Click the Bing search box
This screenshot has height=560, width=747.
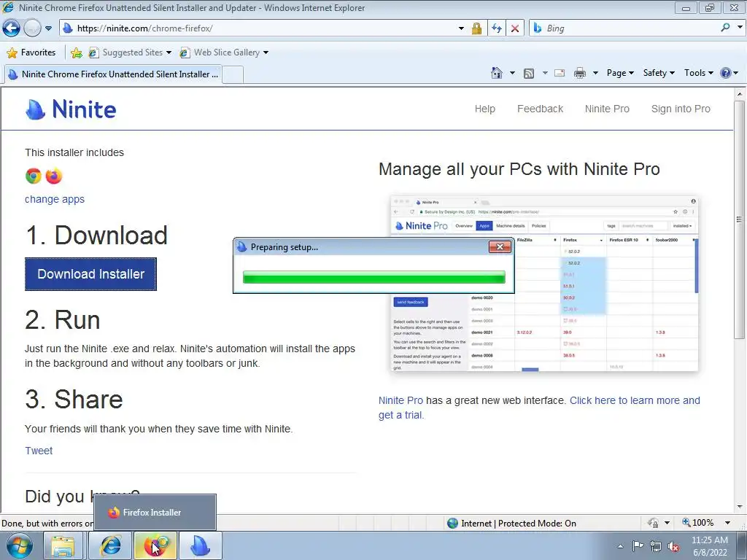(x=624, y=28)
